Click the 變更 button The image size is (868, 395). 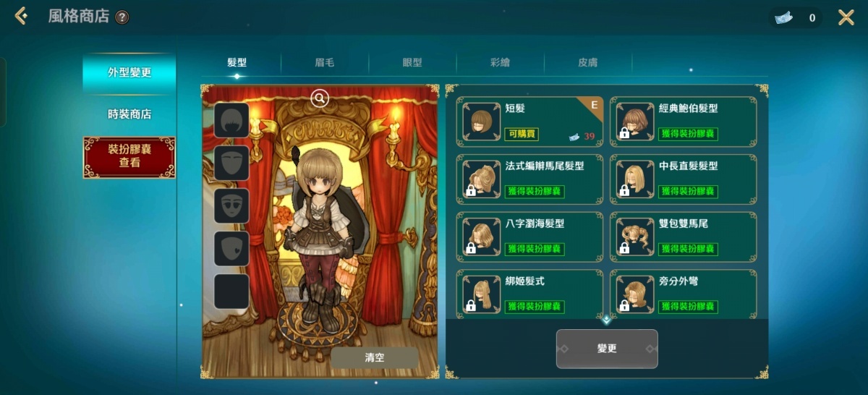pos(607,349)
